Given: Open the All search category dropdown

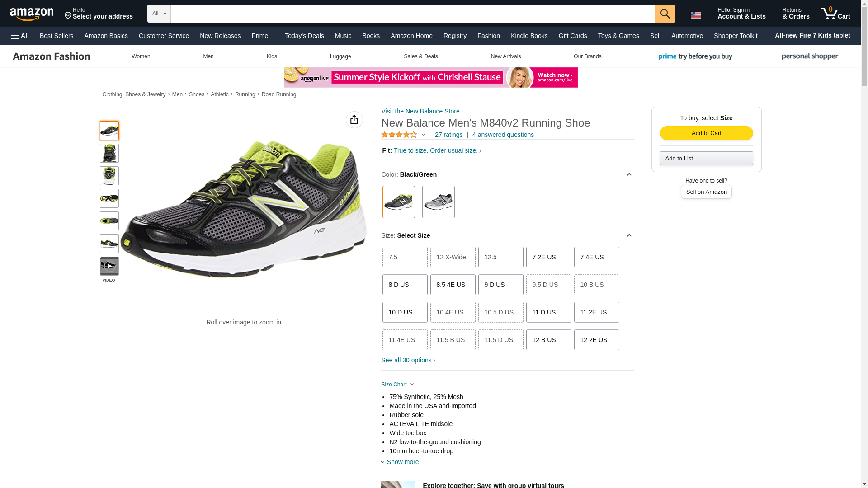Looking at the screenshot, I should (159, 14).
